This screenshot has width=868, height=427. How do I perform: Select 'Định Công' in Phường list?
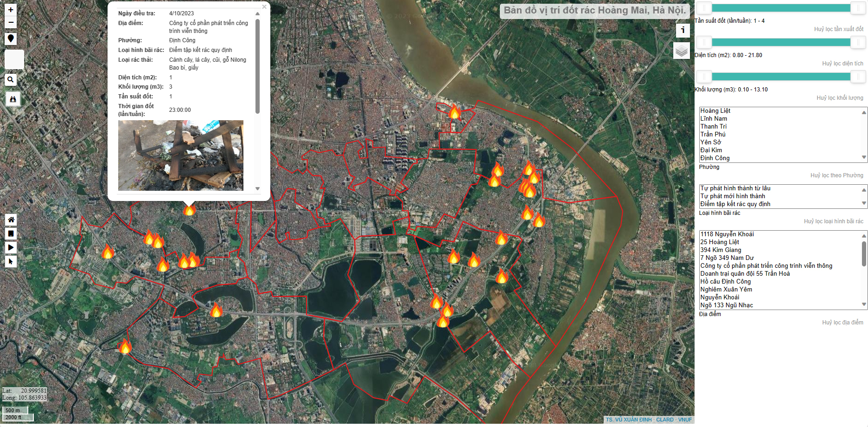point(715,158)
